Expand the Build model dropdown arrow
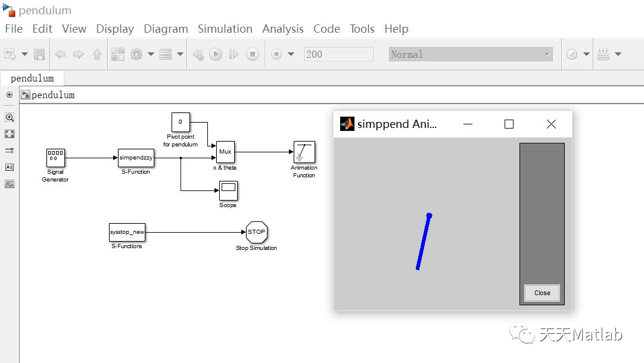The image size is (644, 363). [618, 54]
